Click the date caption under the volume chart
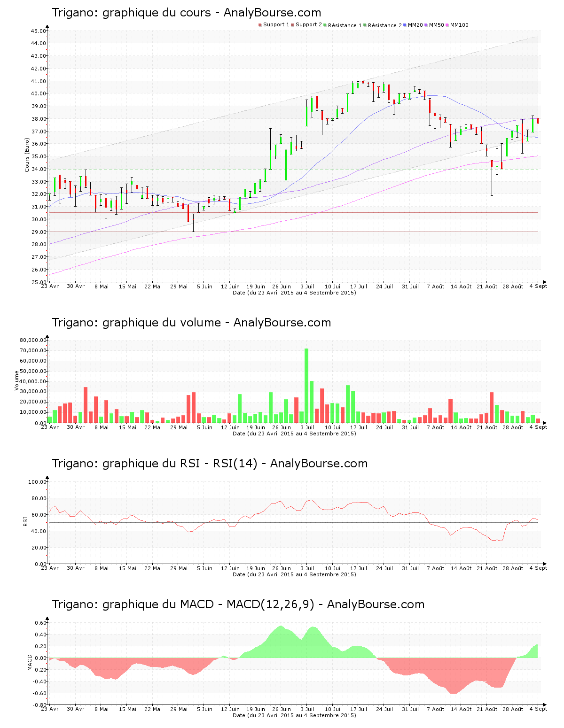The image size is (564, 728). point(294,434)
